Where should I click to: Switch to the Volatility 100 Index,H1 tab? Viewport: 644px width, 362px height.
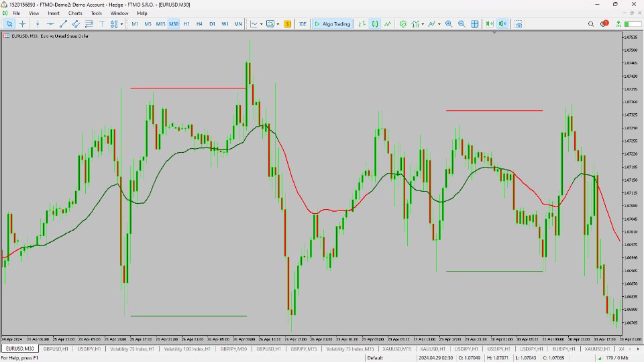(x=187, y=349)
